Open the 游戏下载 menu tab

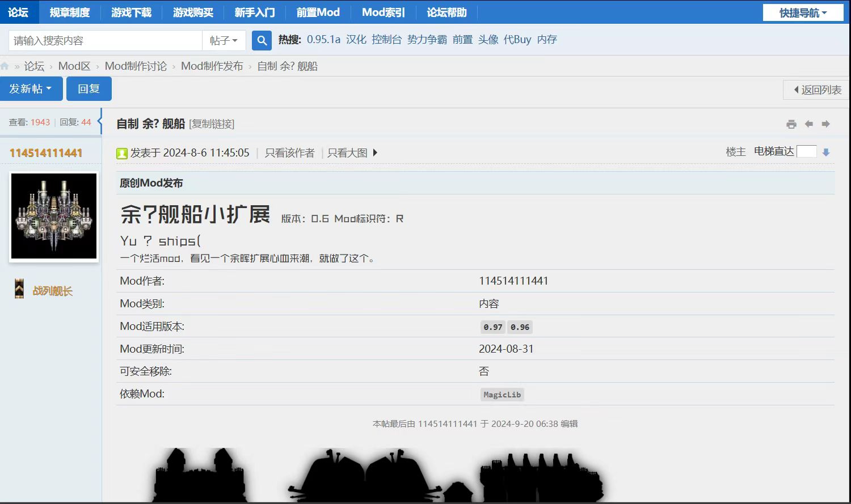tap(131, 12)
